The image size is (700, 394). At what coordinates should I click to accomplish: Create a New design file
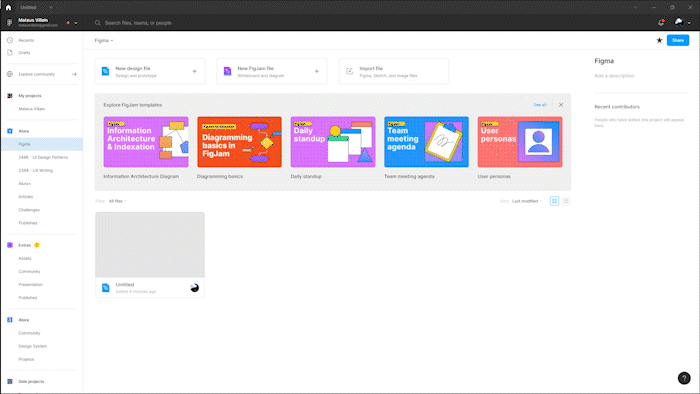click(150, 71)
